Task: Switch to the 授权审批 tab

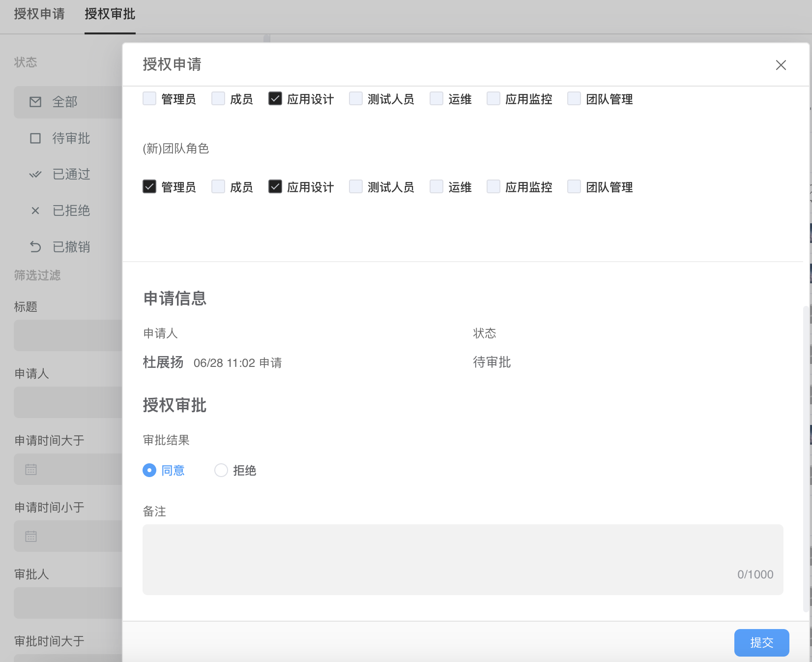Action: (x=110, y=14)
